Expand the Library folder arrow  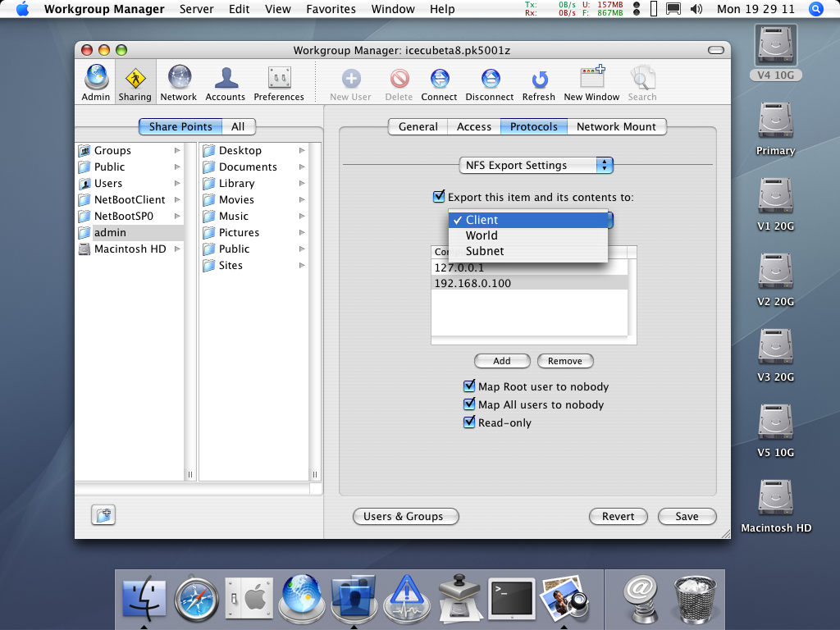click(302, 183)
